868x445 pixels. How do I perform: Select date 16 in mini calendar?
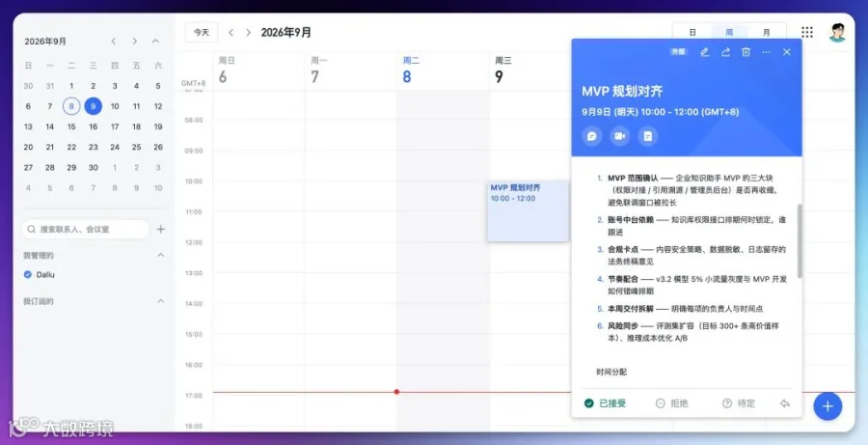point(93,126)
